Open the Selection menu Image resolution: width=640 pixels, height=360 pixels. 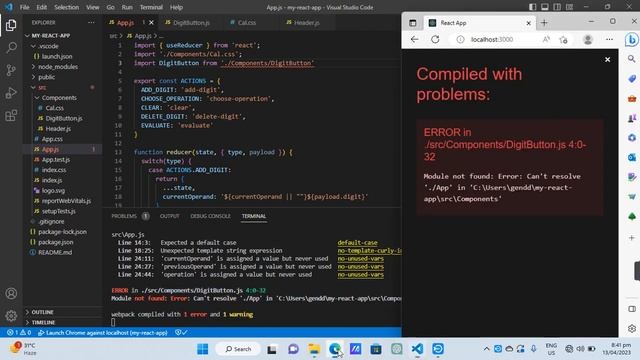[67, 7]
